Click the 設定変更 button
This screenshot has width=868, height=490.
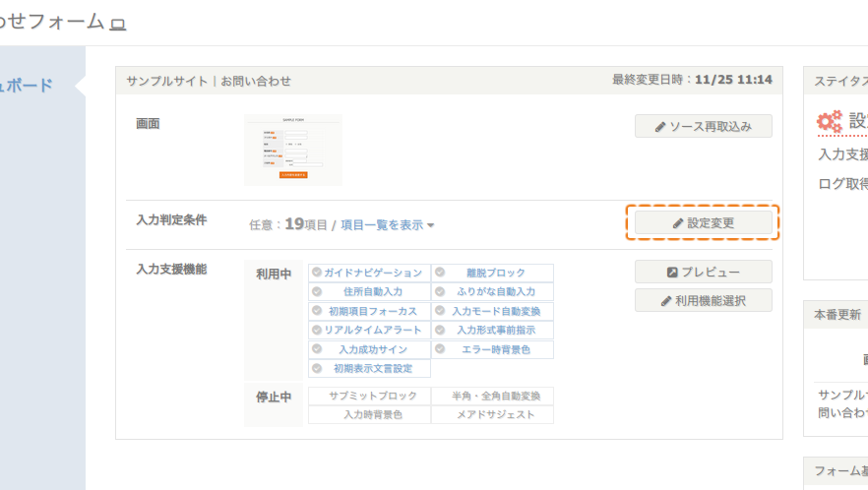coord(703,222)
